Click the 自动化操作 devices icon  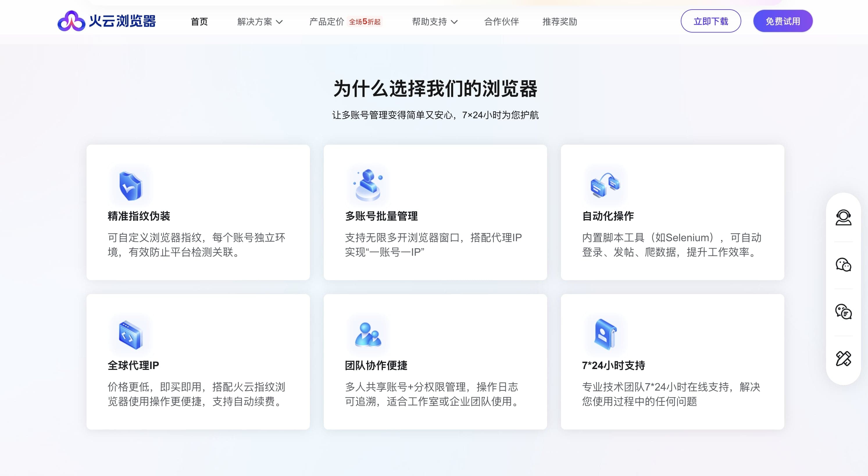(605, 185)
